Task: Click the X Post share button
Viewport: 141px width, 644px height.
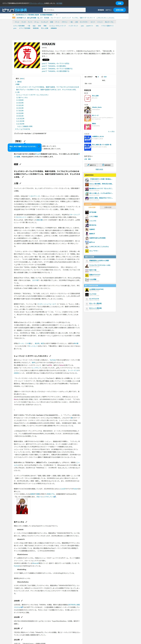Action: 46,60
